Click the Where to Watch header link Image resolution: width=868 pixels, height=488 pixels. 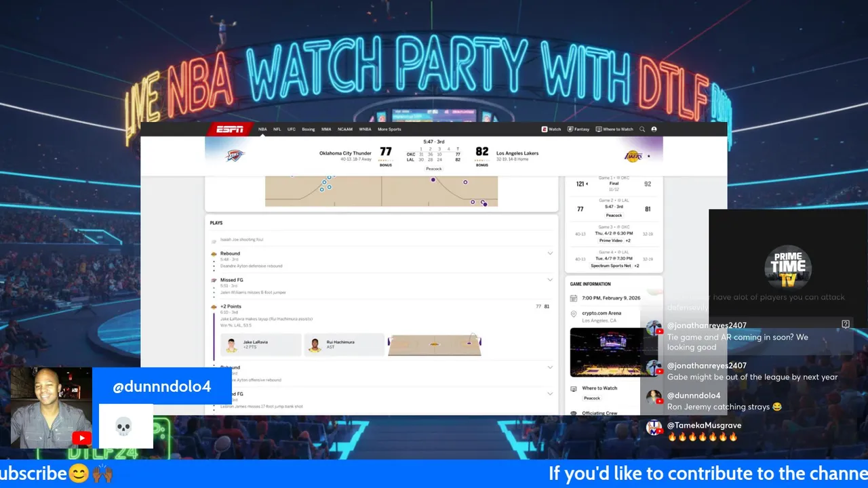pos(618,129)
